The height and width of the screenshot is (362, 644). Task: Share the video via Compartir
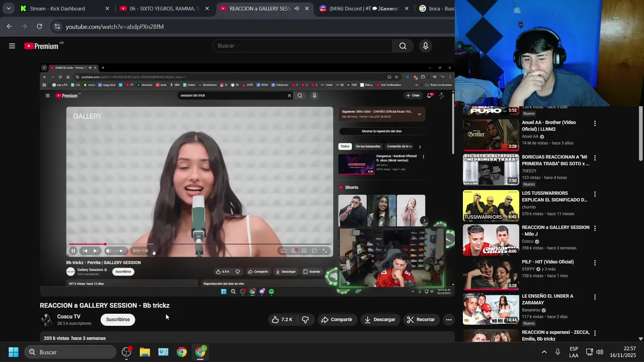(337, 319)
